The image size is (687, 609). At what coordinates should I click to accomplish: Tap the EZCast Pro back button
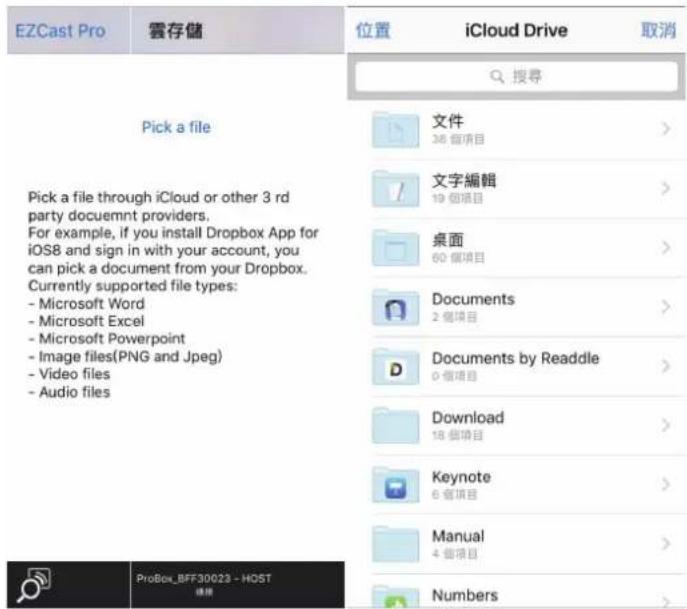click(60, 31)
